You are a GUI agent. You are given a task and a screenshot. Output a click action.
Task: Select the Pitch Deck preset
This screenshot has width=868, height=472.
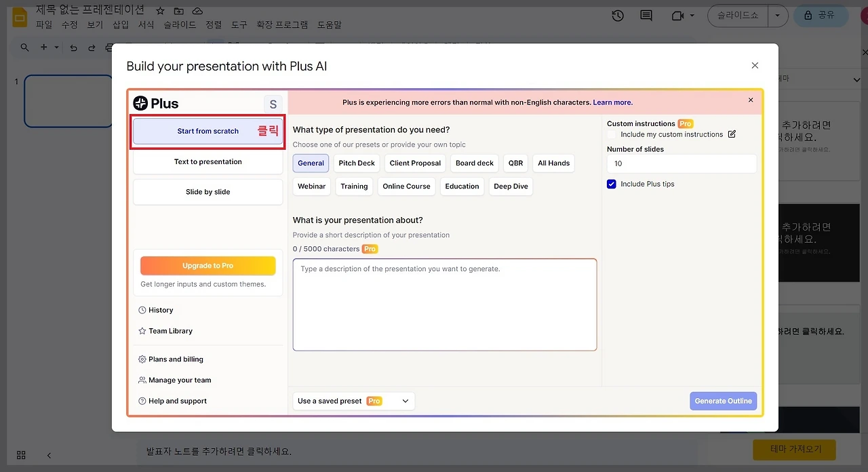click(x=357, y=163)
